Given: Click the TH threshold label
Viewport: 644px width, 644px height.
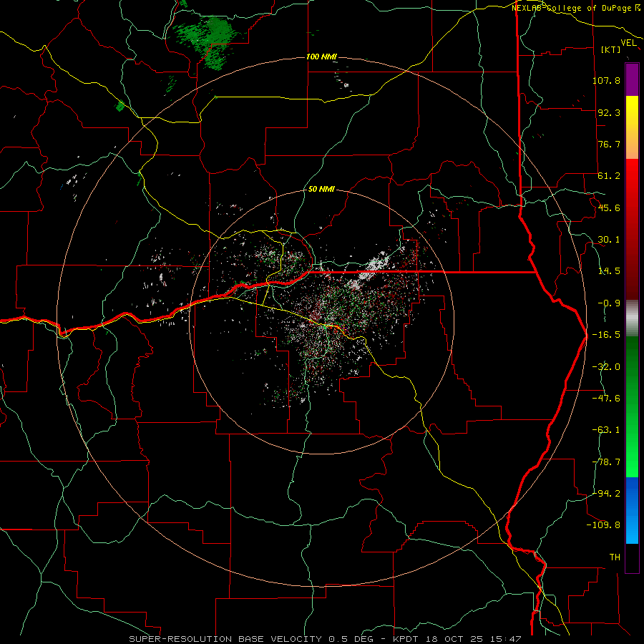Looking at the screenshot, I should [615, 557].
